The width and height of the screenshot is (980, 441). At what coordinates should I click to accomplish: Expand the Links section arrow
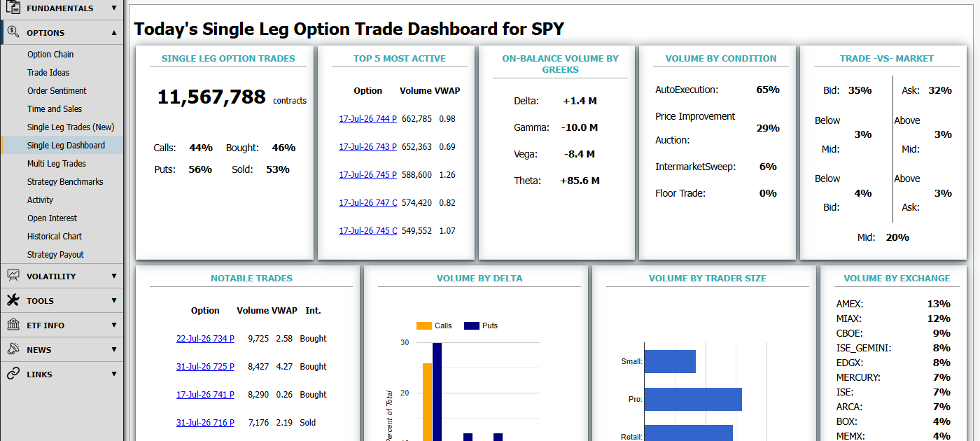(x=114, y=374)
